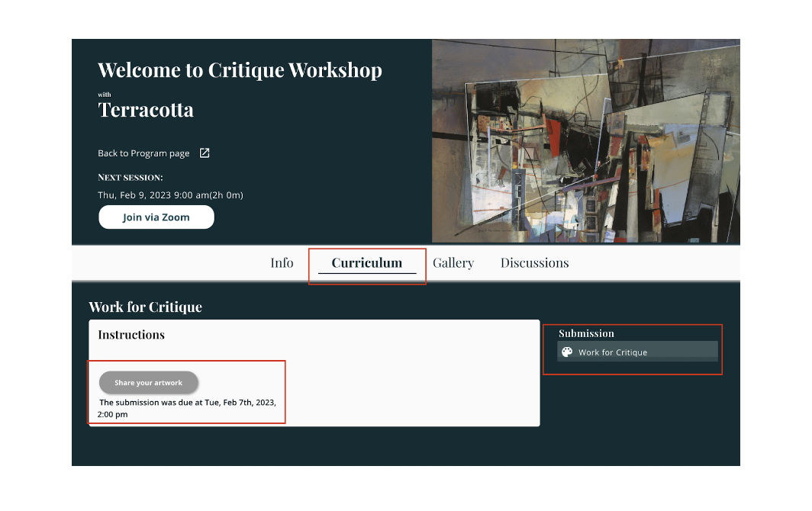Viewport: 812px width, 511px height.
Task: Click the palette icon next to Work for Critique
Action: (567, 352)
